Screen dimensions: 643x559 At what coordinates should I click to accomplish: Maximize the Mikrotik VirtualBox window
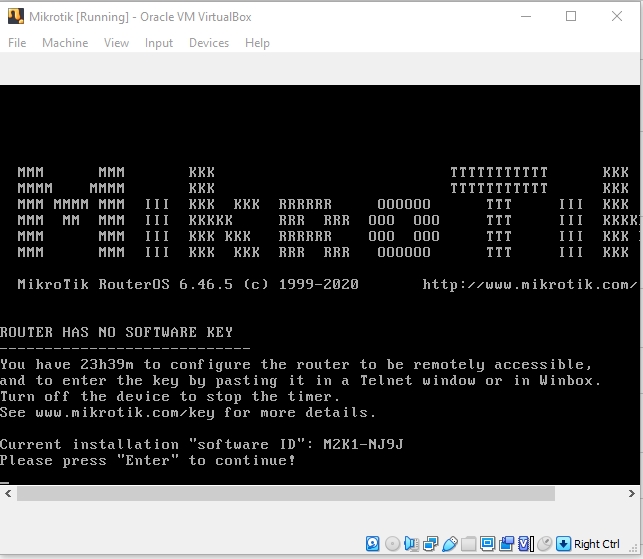tap(571, 16)
